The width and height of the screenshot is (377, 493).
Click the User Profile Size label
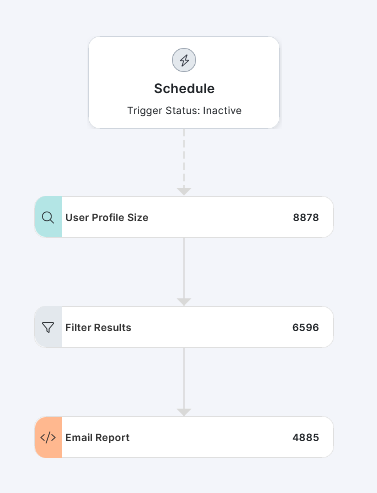coord(107,217)
